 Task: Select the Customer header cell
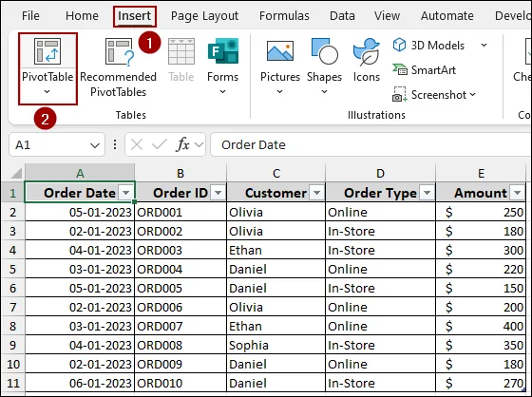(x=275, y=193)
